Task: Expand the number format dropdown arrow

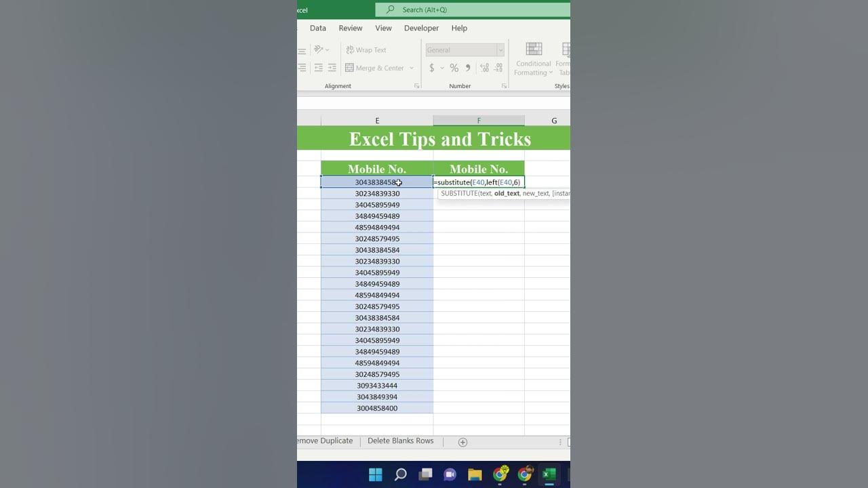Action: click(x=500, y=50)
